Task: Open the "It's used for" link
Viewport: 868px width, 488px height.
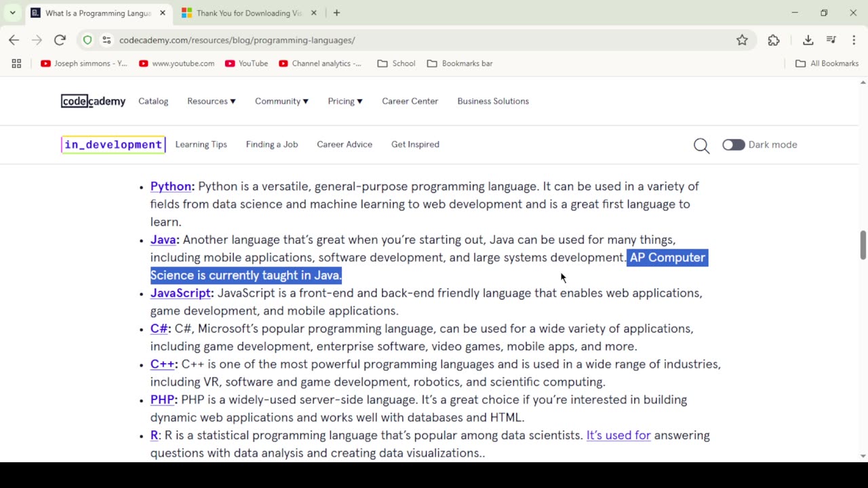Action: click(618, 435)
